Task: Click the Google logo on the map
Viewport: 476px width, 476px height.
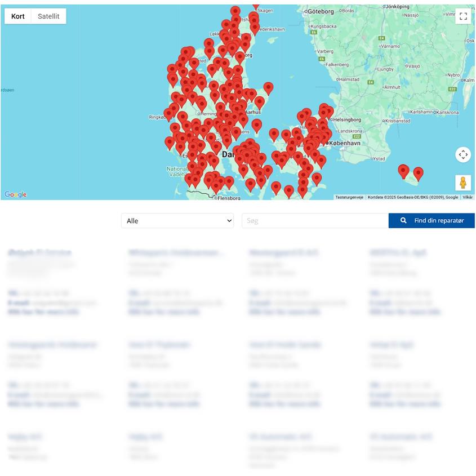Action: pos(16,194)
